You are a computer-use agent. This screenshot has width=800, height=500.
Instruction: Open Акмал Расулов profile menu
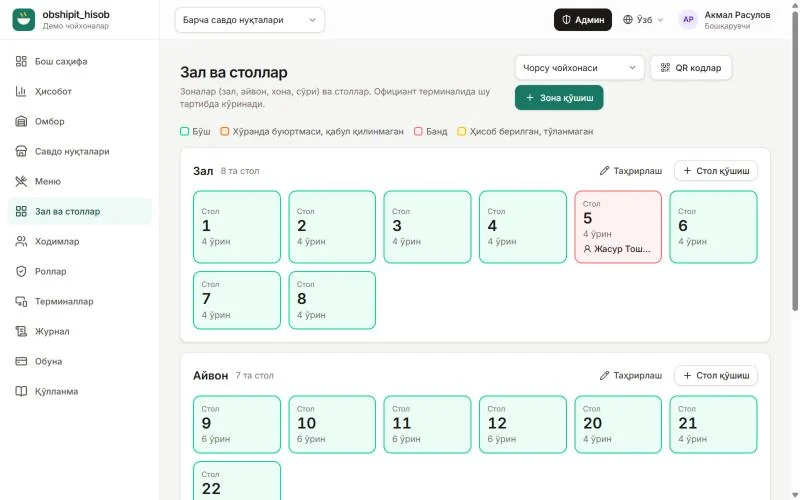(726, 19)
